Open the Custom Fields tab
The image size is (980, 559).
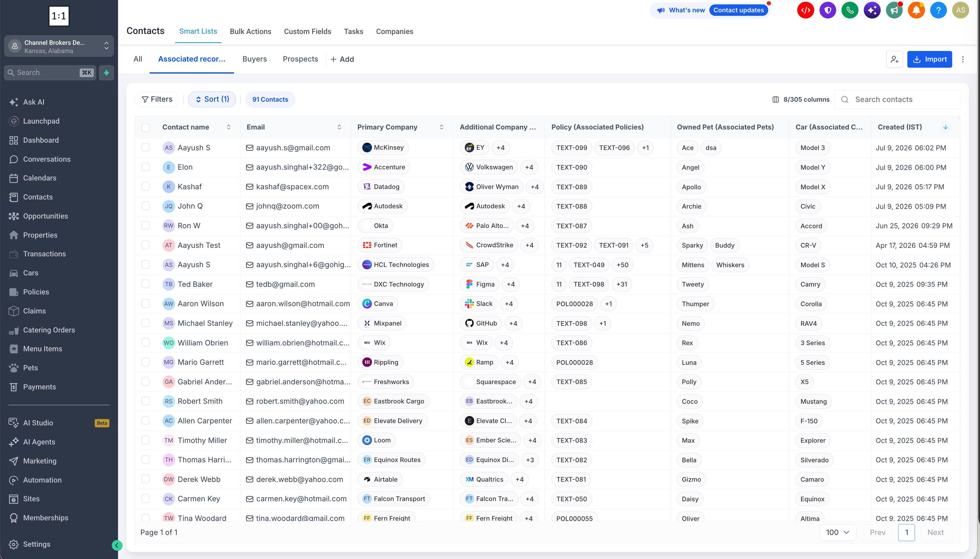[307, 31]
